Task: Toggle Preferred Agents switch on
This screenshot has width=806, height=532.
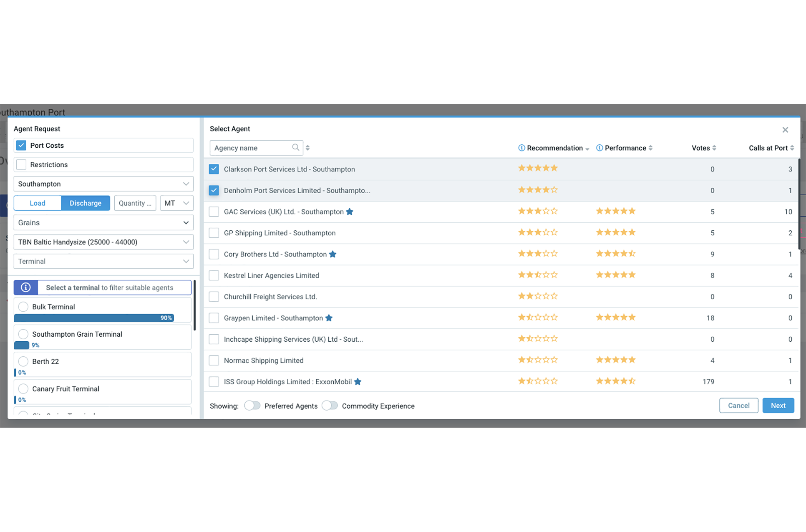Action: point(252,406)
